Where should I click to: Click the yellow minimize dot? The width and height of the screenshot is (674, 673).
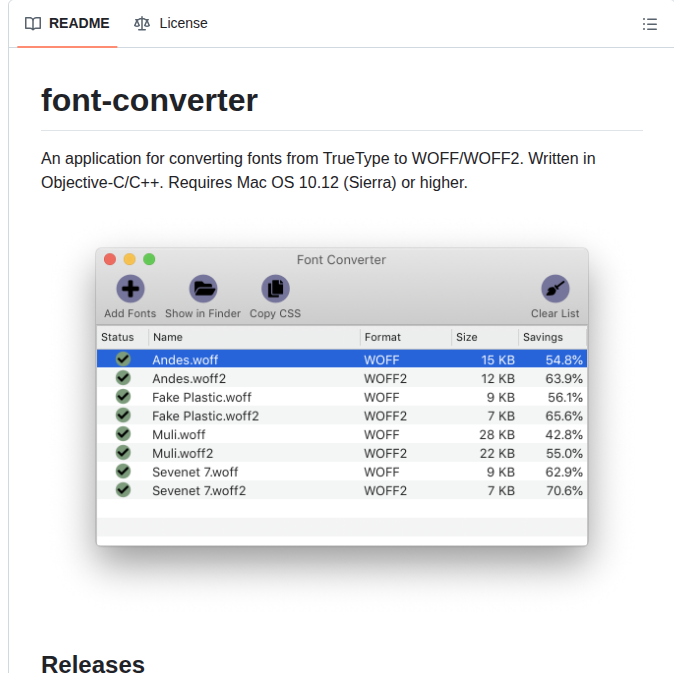tap(129, 259)
